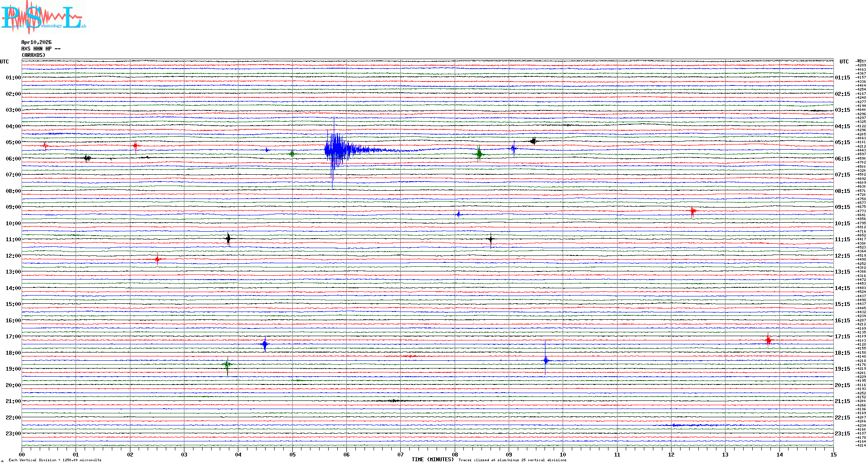
Task: Click the UTC label at top right
Action: pyautogui.click(x=844, y=62)
